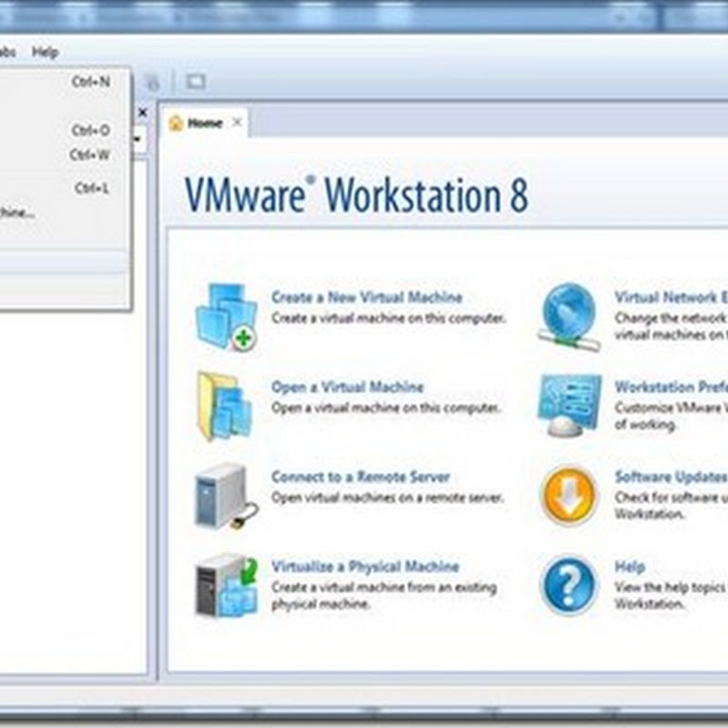This screenshot has width=728, height=728.
Task: Click text "Create a virtual machine from an existing"
Action: (384, 587)
